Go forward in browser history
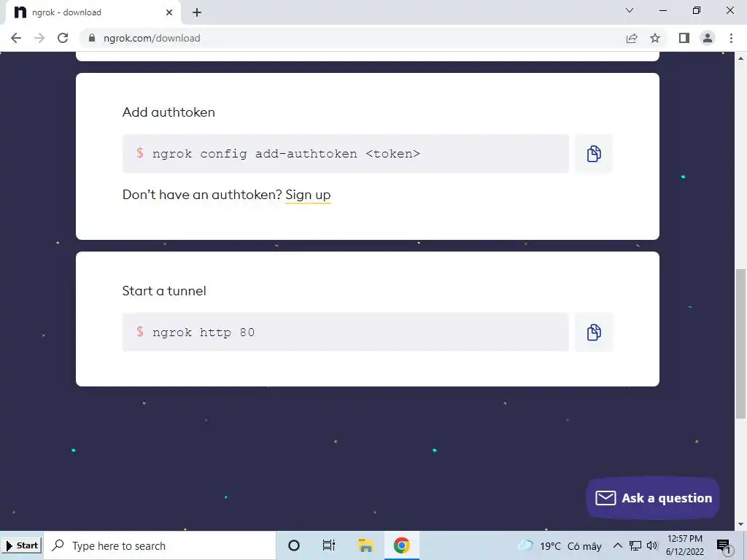 point(39,38)
